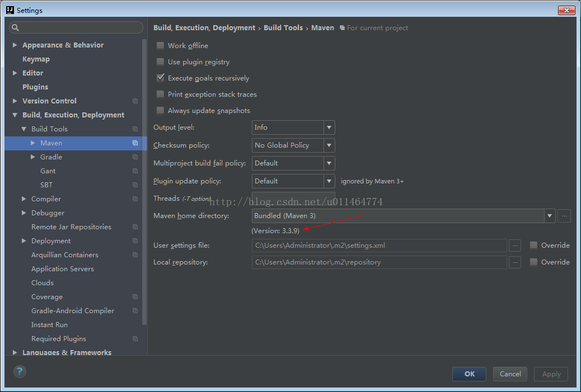Screen dimensions: 581x392
Task: Collapse the Build Tools node
Action: click(x=24, y=129)
